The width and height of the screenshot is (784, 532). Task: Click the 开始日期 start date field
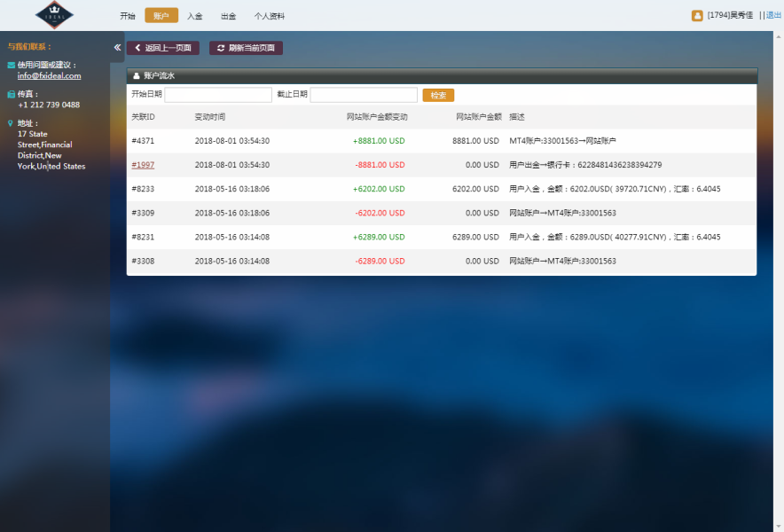[x=218, y=95]
